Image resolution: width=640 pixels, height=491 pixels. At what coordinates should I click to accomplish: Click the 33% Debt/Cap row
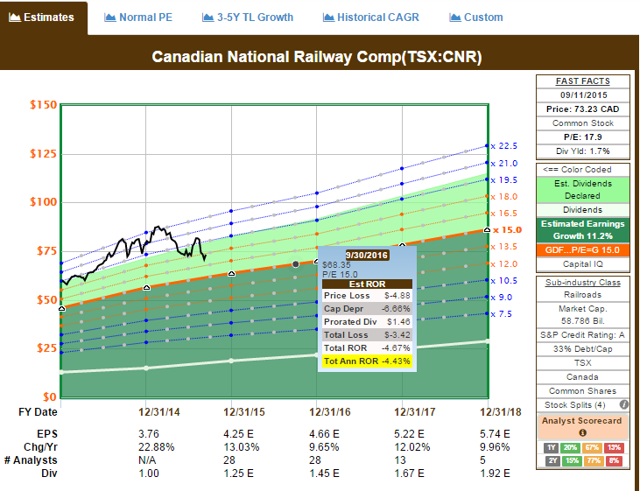pyautogui.click(x=583, y=349)
